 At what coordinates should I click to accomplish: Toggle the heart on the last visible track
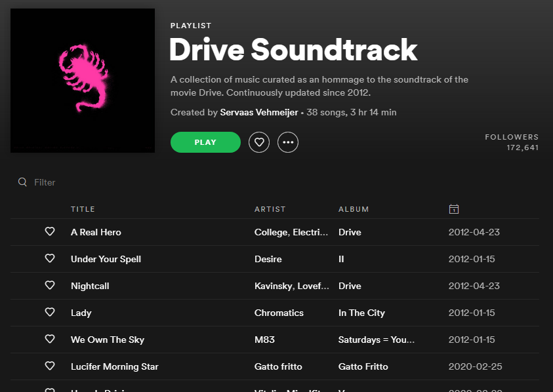[50, 389]
